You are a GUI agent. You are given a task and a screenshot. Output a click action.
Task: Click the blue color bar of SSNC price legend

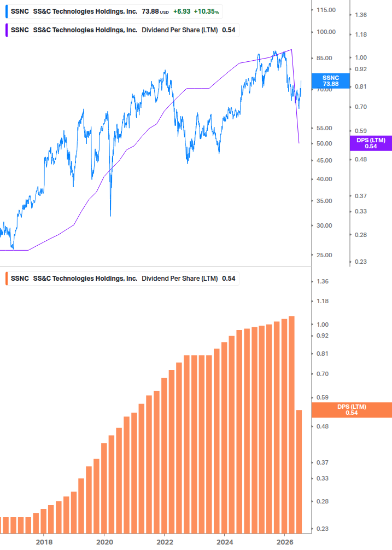[x=7, y=11]
